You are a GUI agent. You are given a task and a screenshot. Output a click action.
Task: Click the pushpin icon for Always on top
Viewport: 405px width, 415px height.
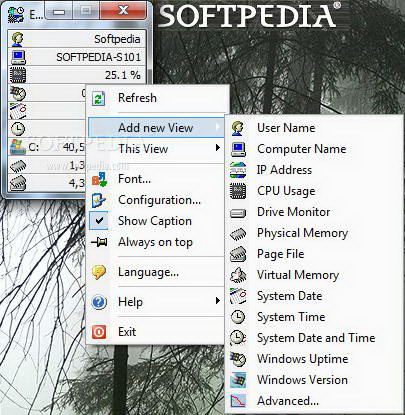click(x=99, y=242)
